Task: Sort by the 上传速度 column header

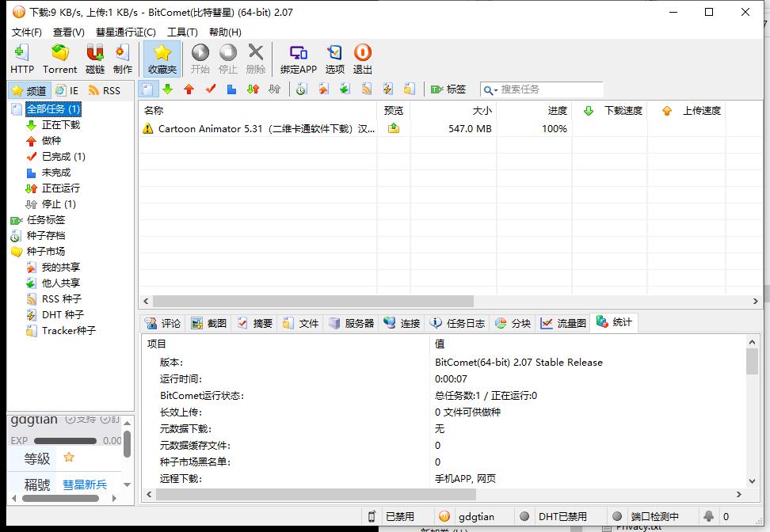Action: pyautogui.click(x=687, y=110)
